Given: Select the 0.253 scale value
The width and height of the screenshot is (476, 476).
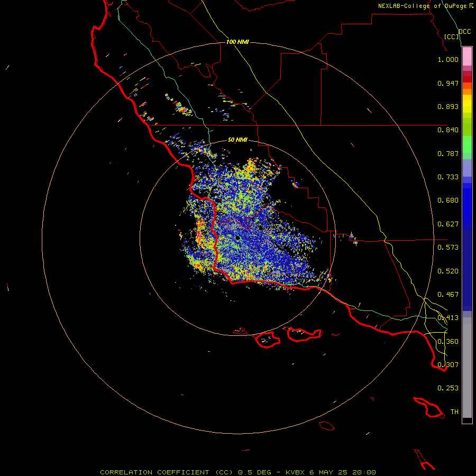Looking at the screenshot, I should click(448, 388).
